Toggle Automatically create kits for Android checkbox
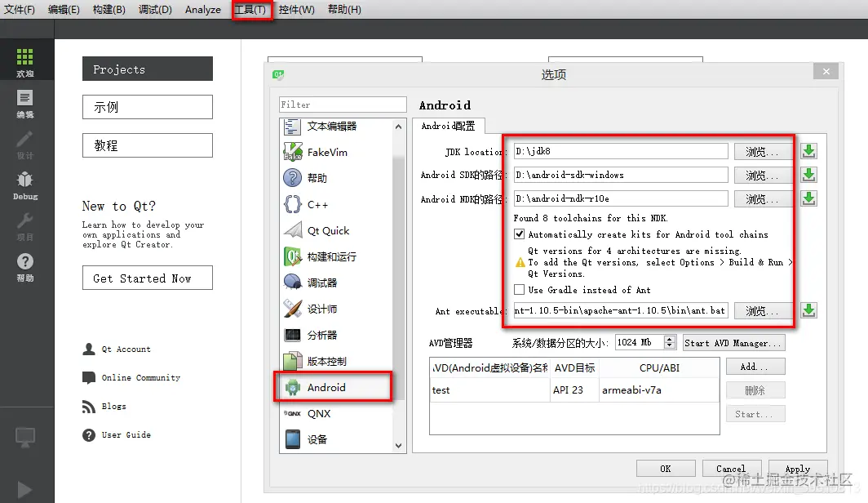Image resolution: width=868 pixels, height=503 pixels. 519,234
